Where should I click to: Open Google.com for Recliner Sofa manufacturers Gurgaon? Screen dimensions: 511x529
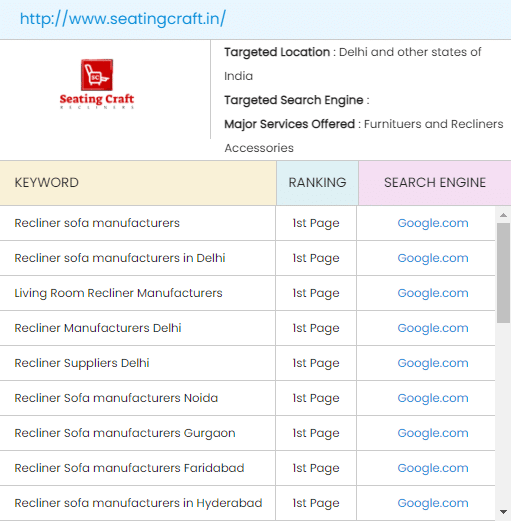coord(433,433)
